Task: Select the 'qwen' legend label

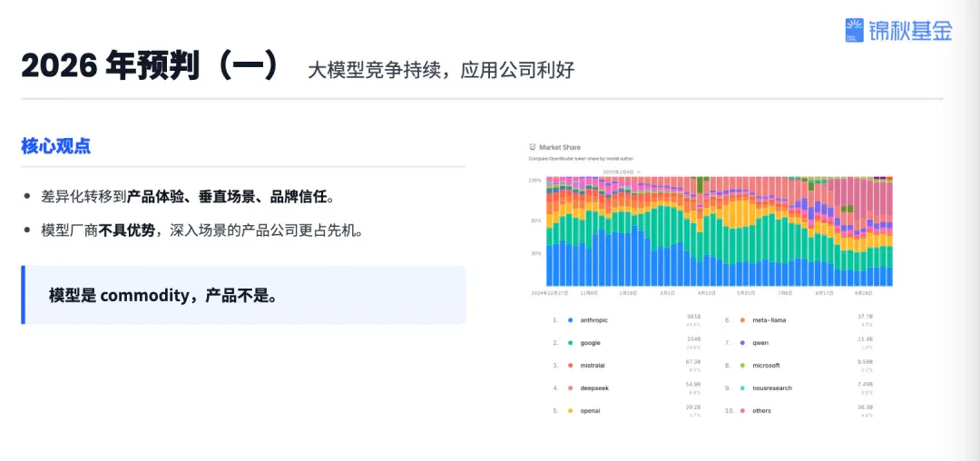Action: (x=760, y=343)
